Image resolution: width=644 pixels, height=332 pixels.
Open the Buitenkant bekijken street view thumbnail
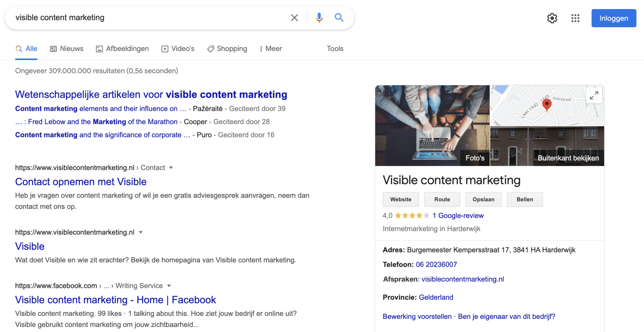coord(547,146)
